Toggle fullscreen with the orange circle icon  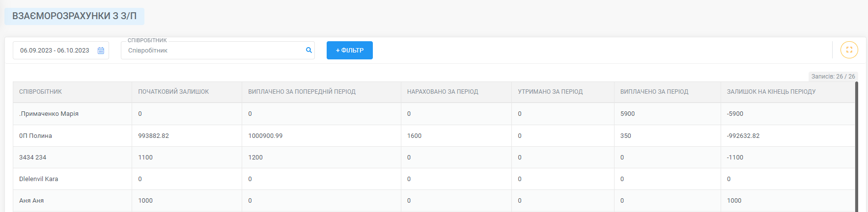[x=849, y=50]
